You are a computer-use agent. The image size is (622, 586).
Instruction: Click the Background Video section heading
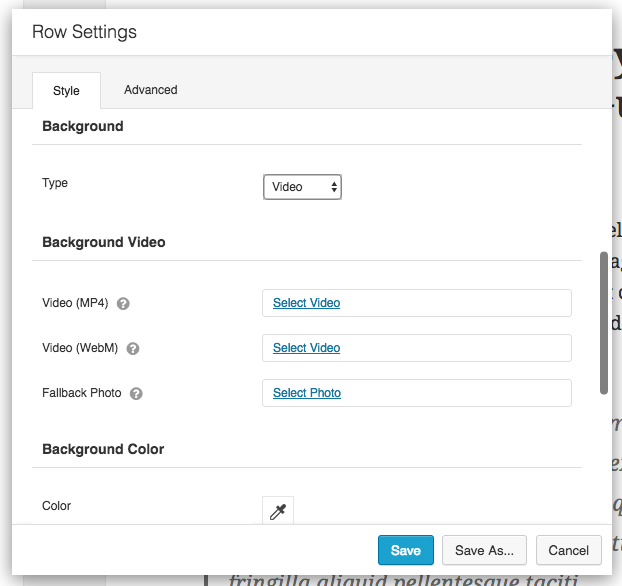tap(104, 242)
